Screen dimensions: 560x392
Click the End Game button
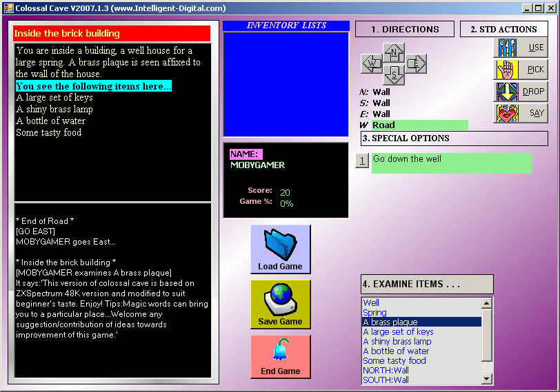coord(280,357)
